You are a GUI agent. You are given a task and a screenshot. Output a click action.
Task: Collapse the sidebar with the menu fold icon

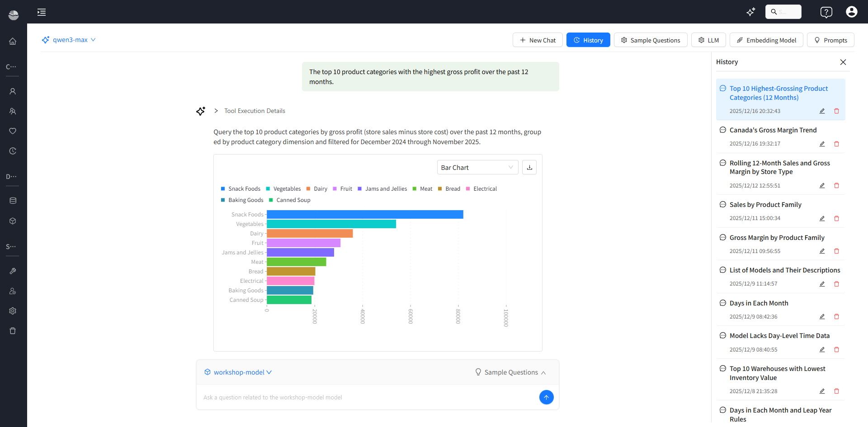tap(42, 12)
